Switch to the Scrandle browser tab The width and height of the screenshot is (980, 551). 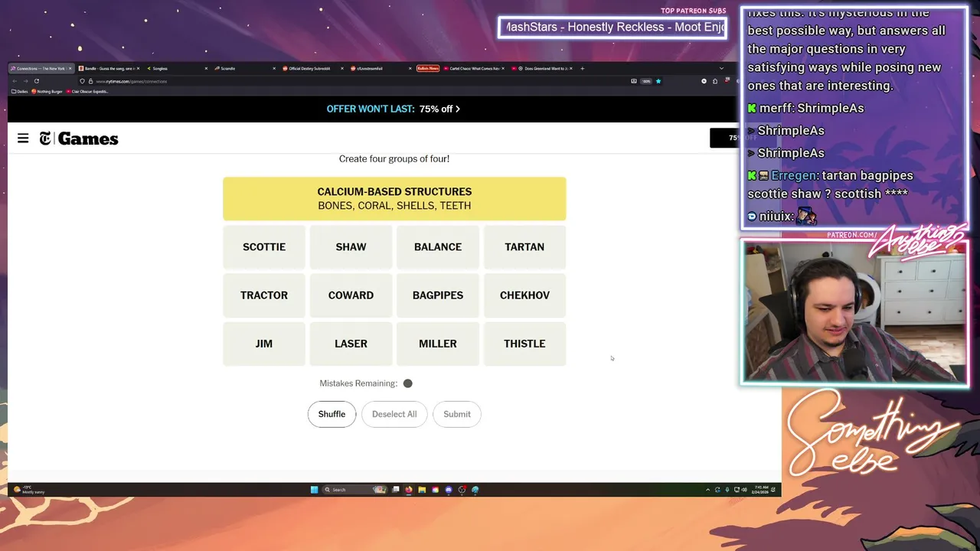[x=244, y=68]
